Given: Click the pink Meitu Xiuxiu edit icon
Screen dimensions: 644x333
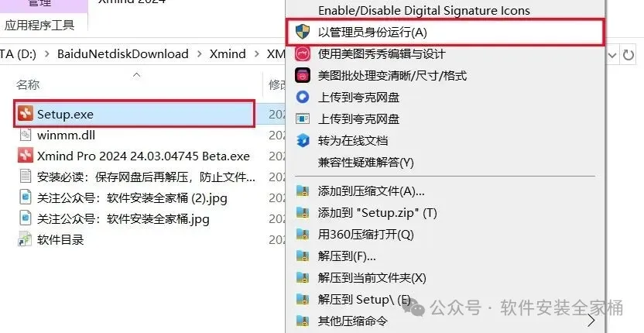Looking at the screenshot, I should [x=303, y=53].
